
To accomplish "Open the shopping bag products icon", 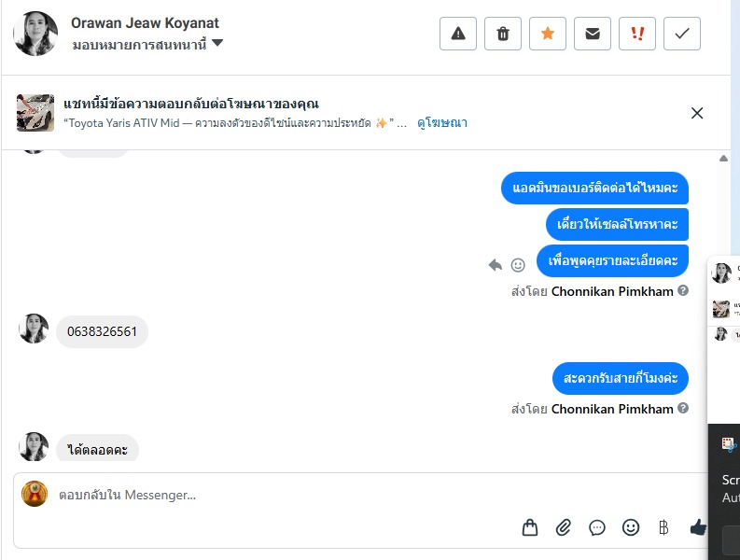I will (x=530, y=528).
